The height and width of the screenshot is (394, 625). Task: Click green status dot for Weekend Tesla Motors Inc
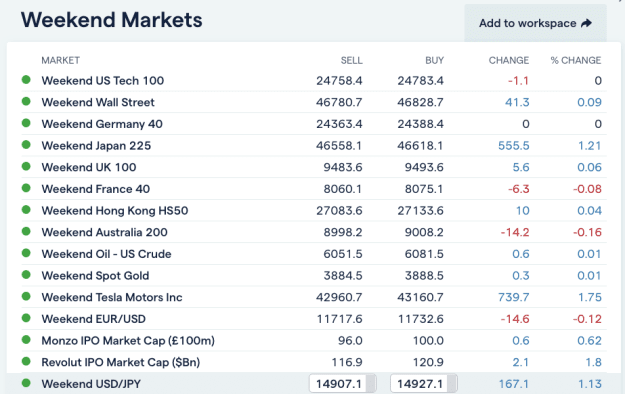coord(26,296)
